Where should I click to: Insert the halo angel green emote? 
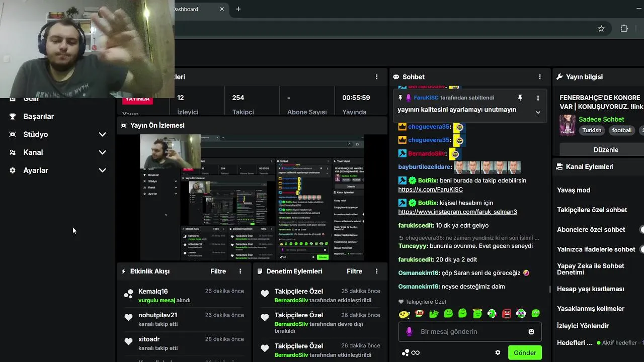click(x=477, y=314)
